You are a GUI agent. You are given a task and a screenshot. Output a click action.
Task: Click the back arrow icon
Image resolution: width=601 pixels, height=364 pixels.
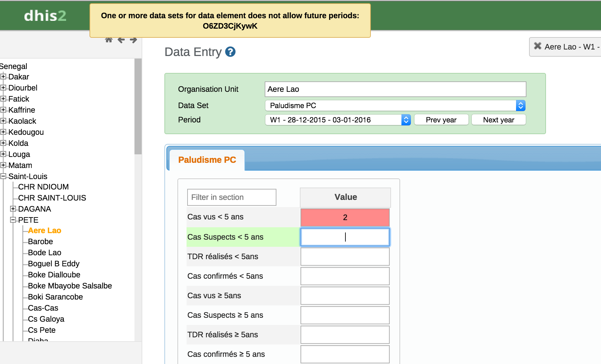tap(121, 40)
